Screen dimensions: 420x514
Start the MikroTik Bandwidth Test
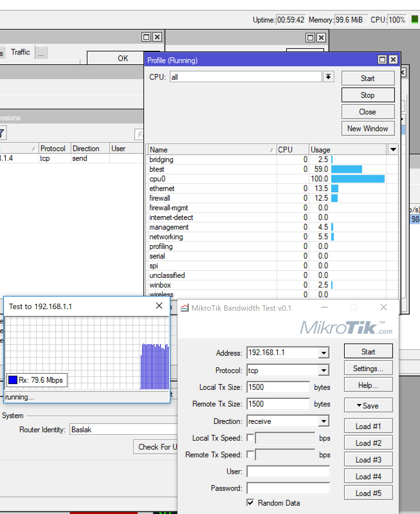[368, 352]
